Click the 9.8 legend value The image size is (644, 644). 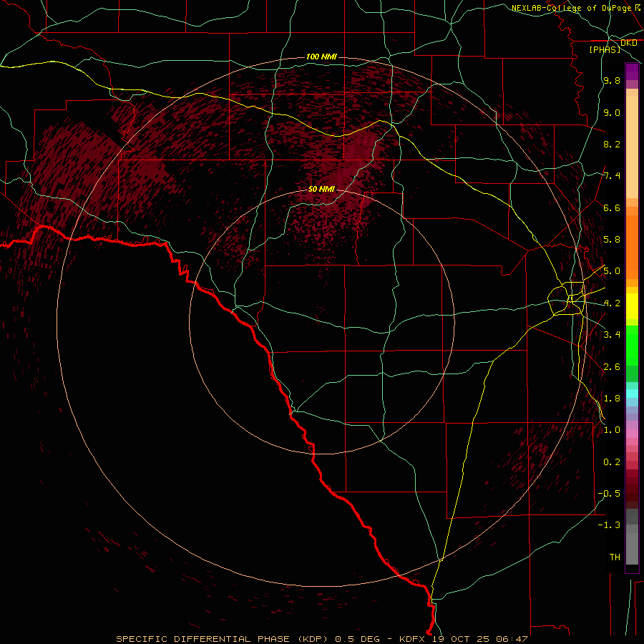612,80
